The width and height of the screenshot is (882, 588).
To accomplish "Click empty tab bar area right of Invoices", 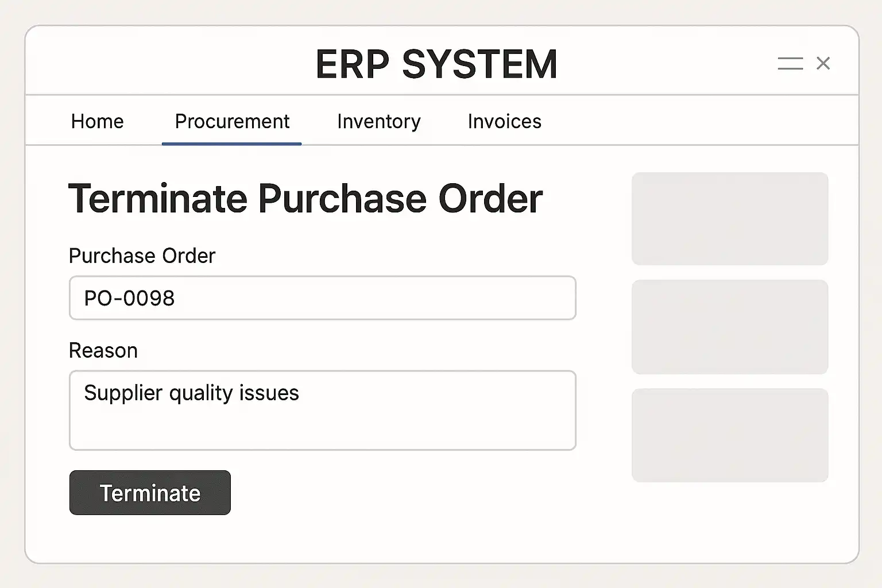I will pyautogui.click(x=689, y=122).
